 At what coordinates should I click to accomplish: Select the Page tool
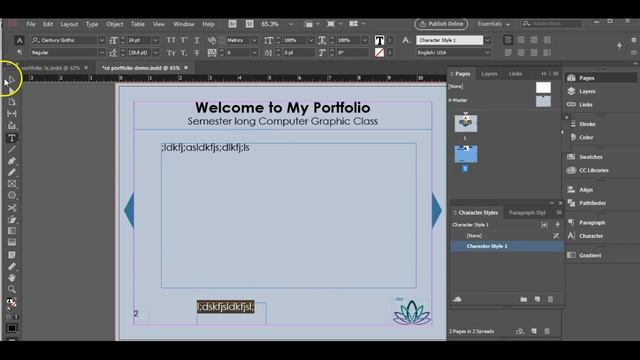click(x=12, y=102)
